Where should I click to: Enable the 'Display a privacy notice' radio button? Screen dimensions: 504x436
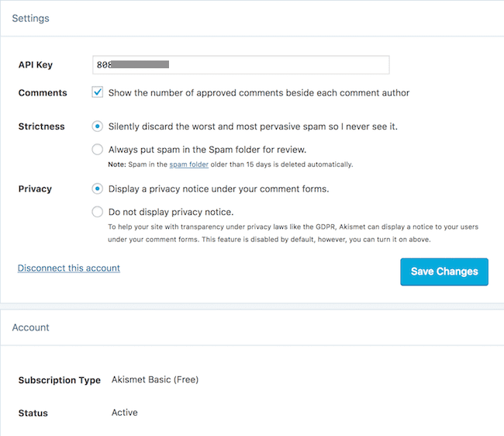click(x=98, y=188)
